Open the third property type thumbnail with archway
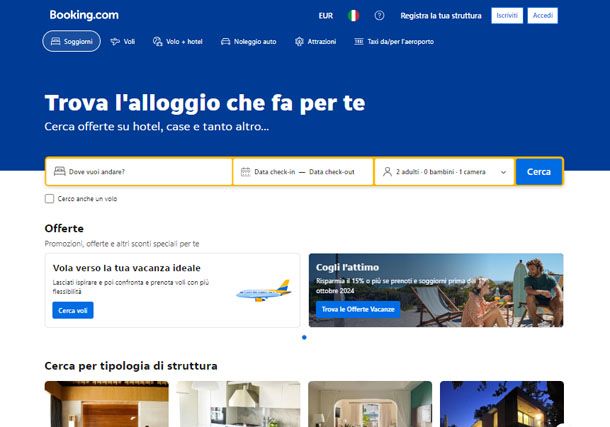 [x=370, y=404]
